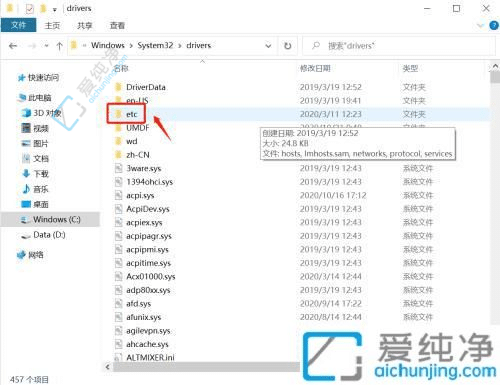Image resolution: width=500 pixels, height=385 pixels.
Task: Select the acpiex.sys file
Action: click(144, 222)
